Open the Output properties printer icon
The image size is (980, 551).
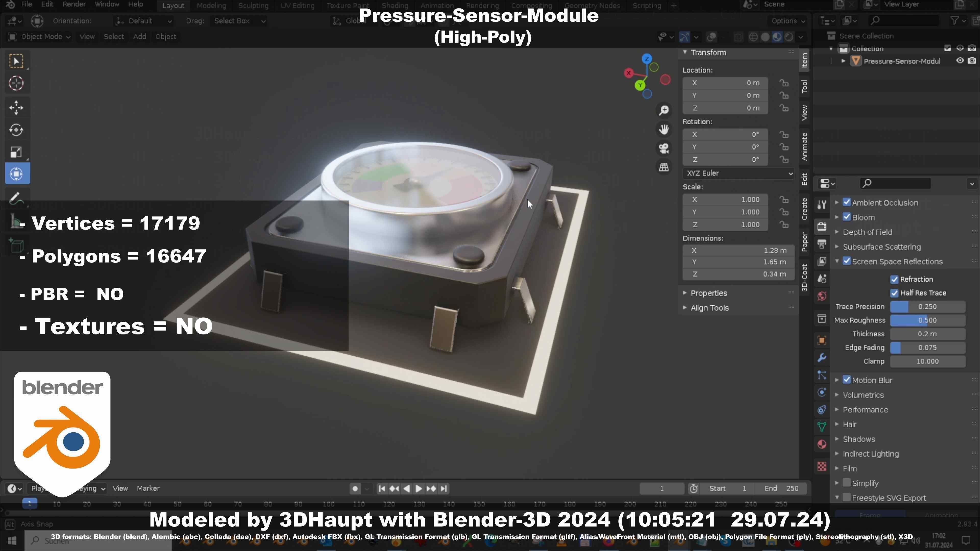pos(822,244)
